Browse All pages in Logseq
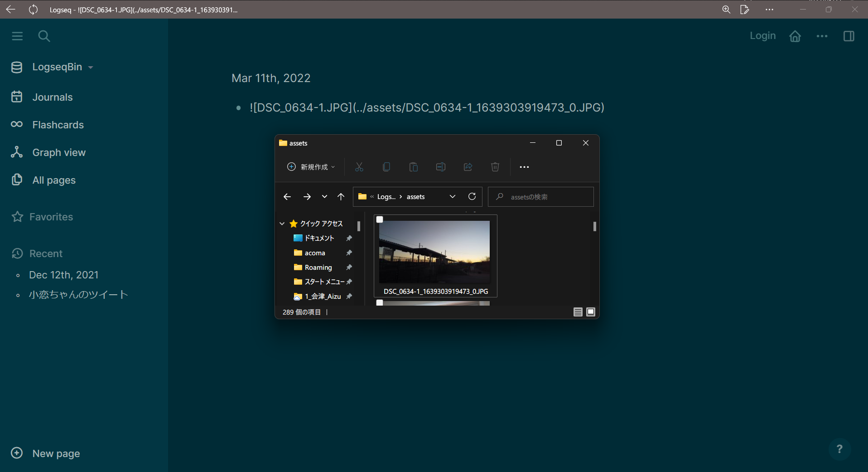The width and height of the screenshot is (868, 472). click(x=53, y=180)
